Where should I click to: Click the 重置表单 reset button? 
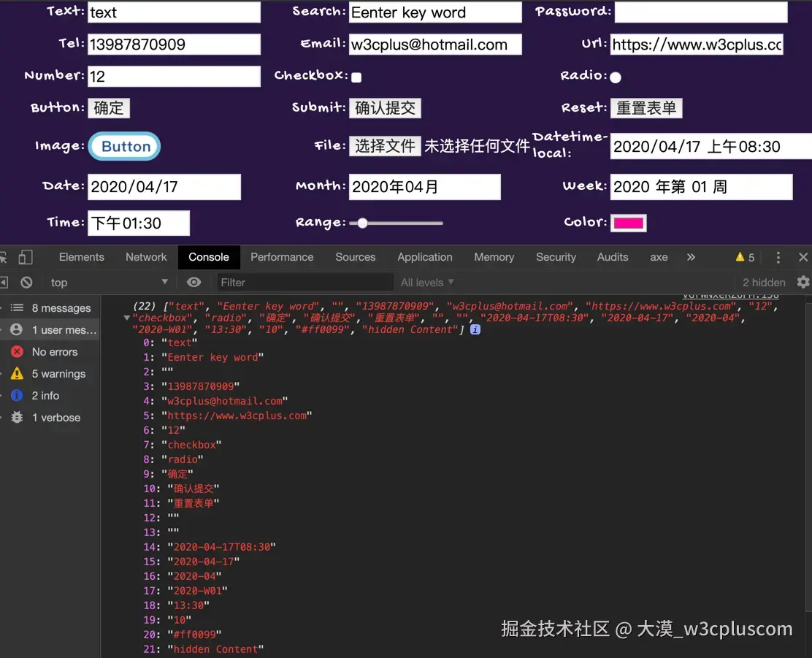click(646, 108)
